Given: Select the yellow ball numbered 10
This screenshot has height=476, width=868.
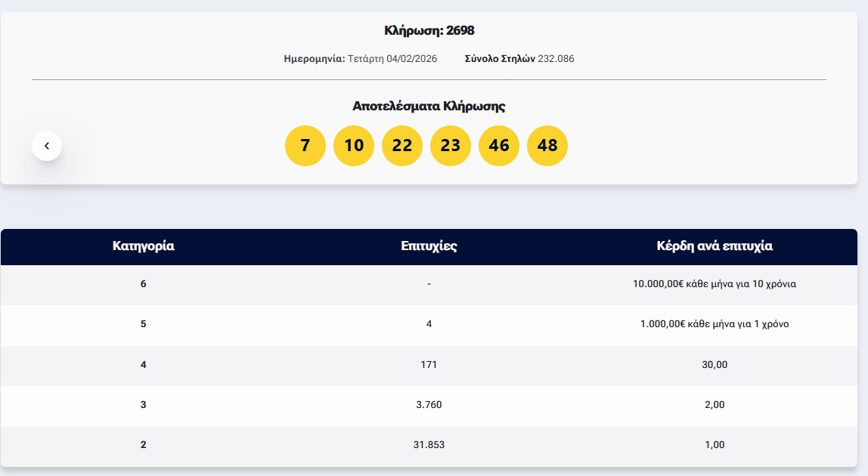Looking at the screenshot, I should 354,145.
